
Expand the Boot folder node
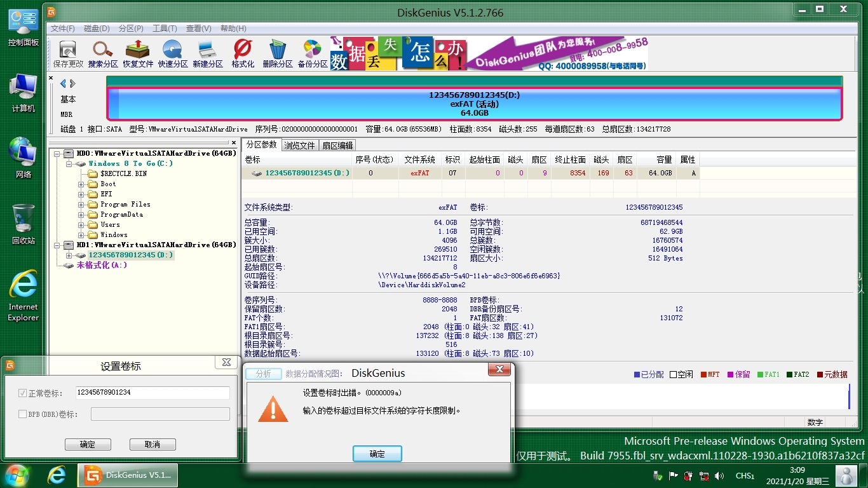tap(81, 184)
